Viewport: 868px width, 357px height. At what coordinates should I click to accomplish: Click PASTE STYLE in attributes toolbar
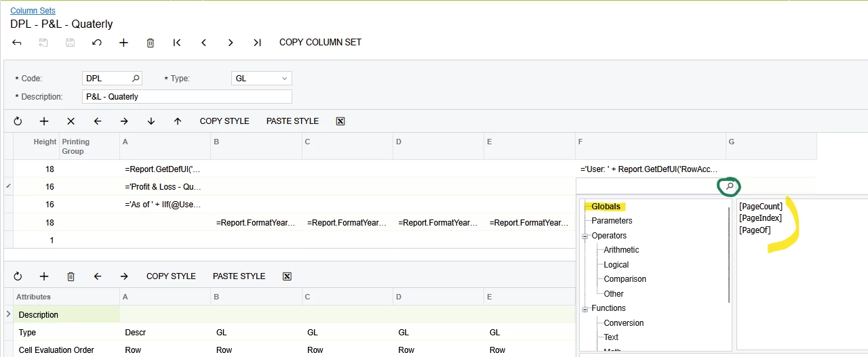click(239, 276)
